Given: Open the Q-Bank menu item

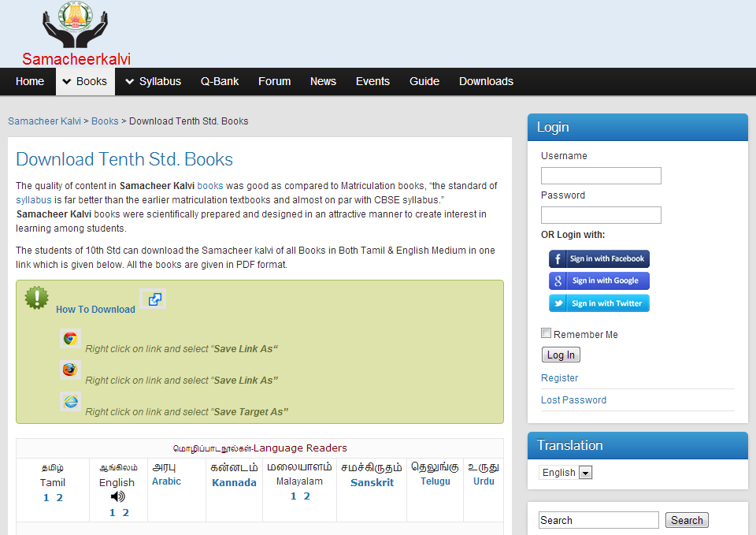Looking at the screenshot, I should point(220,81).
